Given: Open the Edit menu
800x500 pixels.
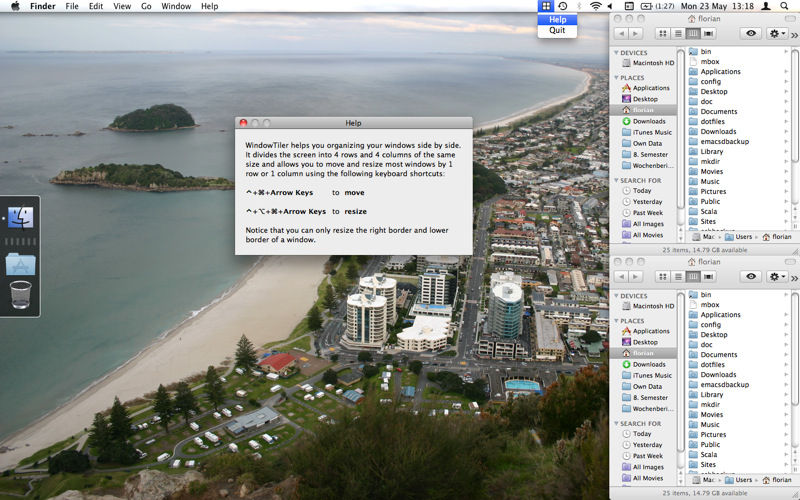Looking at the screenshot, I should (x=96, y=6).
